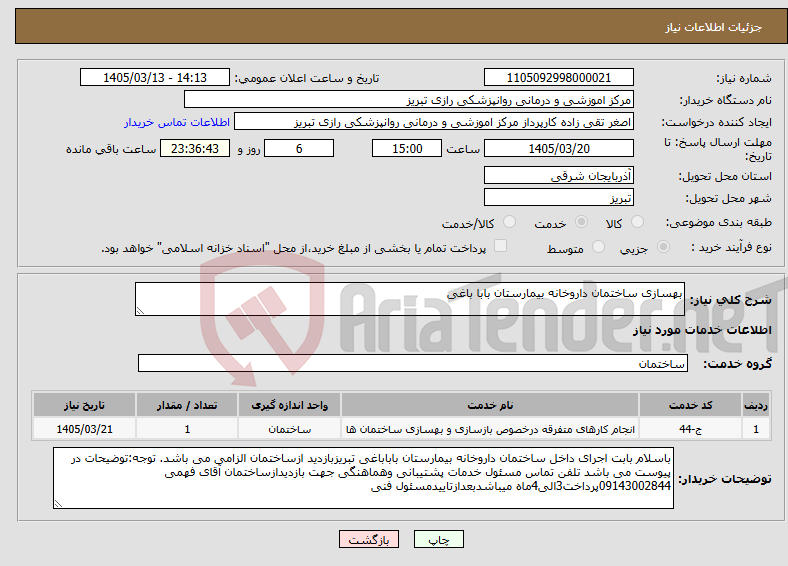
Task: Click the response deadline date 1405/03/20 field
Action: pyautogui.click(x=559, y=148)
